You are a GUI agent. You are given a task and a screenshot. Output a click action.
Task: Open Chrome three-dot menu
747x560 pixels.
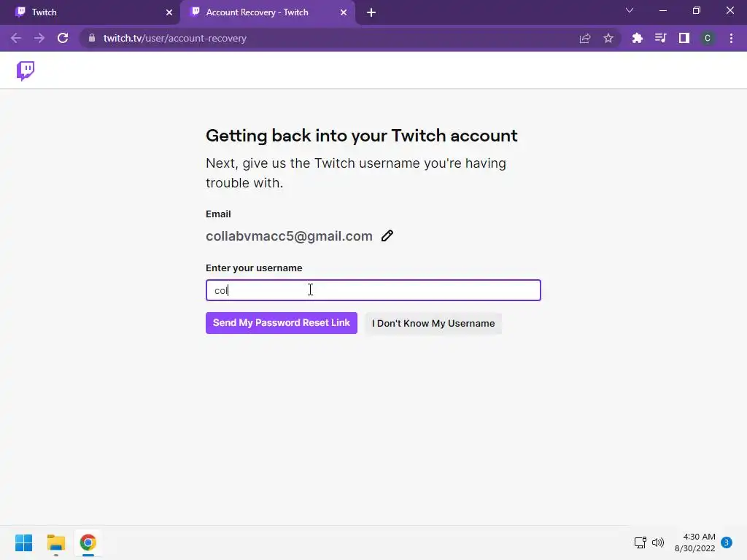click(731, 38)
